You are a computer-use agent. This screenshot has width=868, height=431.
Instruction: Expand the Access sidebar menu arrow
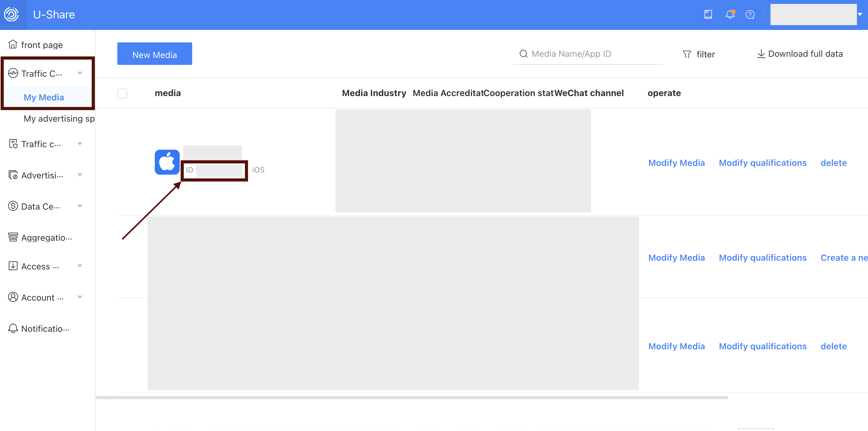80,266
